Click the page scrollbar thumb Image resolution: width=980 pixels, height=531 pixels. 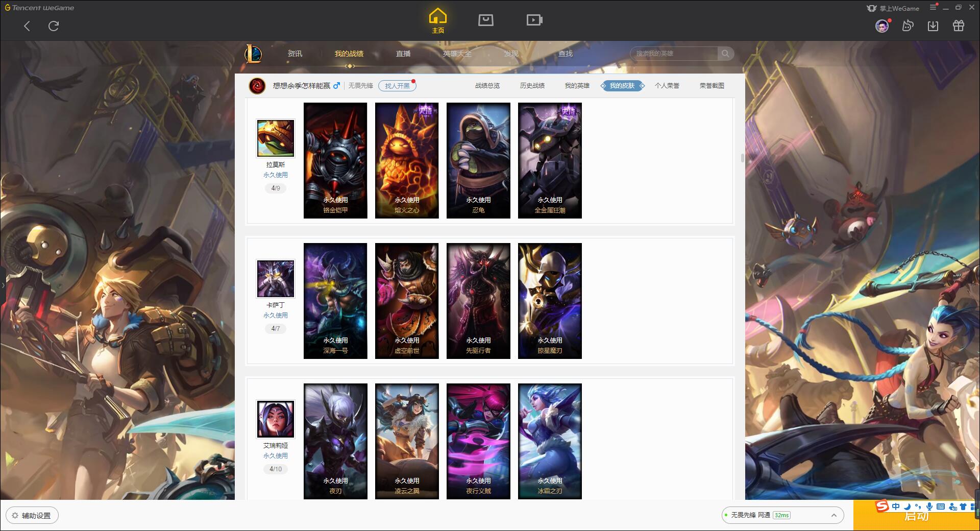(743, 158)
